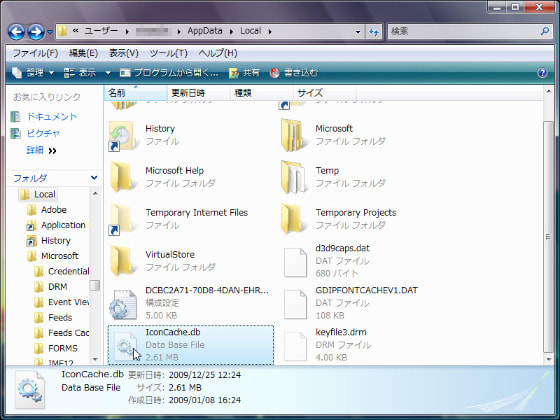This screenshot has height=420, width=560.
Task: Click the search magnifier icon
Action: pos(545,31)
